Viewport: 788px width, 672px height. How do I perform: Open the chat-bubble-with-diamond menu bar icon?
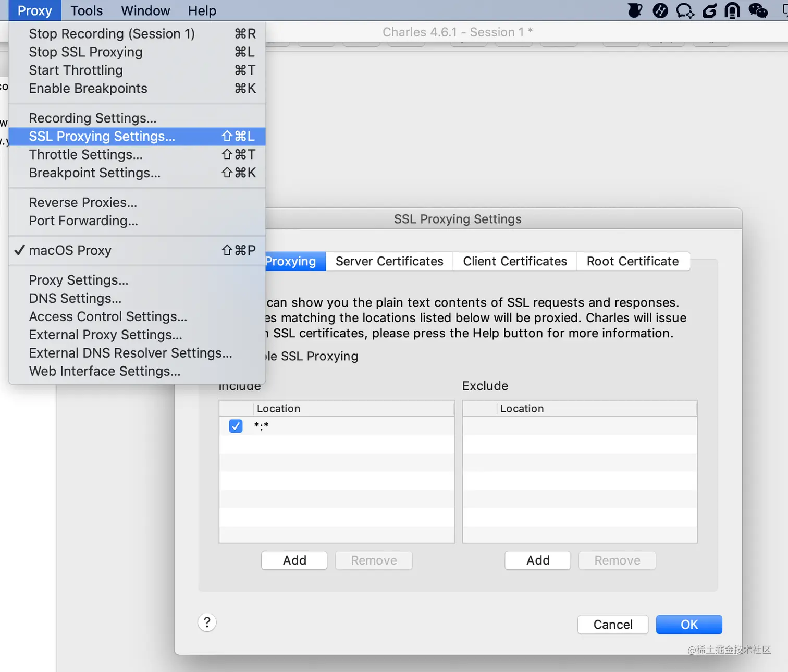coord(685,10)
